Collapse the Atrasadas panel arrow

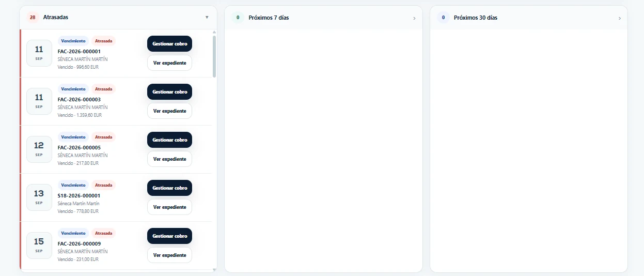tap(207, 18)
